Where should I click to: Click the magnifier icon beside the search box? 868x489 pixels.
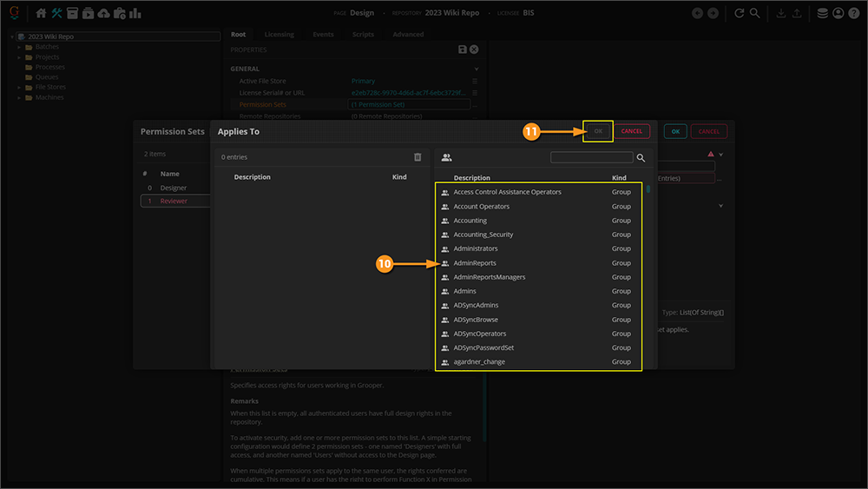641,158
